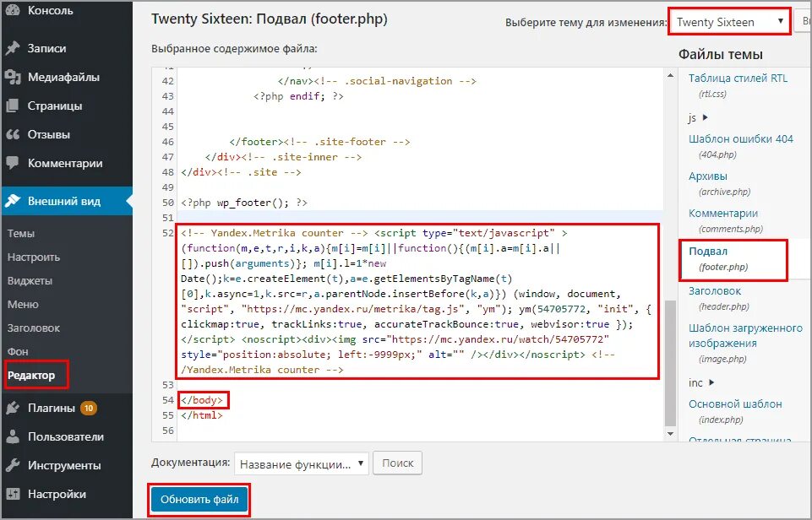Click the wp_footer() line 50 code
Screen dimensions: 812x520
pyautogui.click(x=244, y=203)
